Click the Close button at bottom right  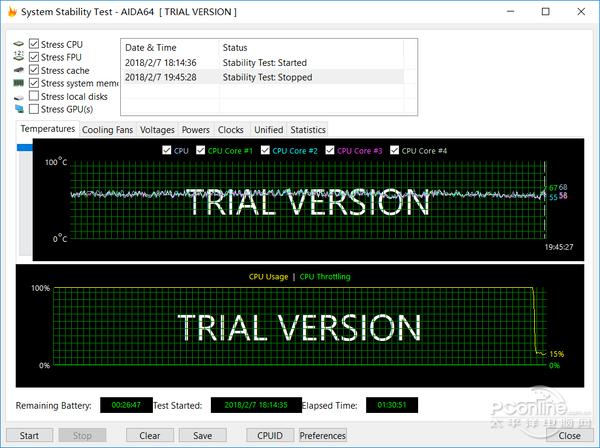click(569, 435)
